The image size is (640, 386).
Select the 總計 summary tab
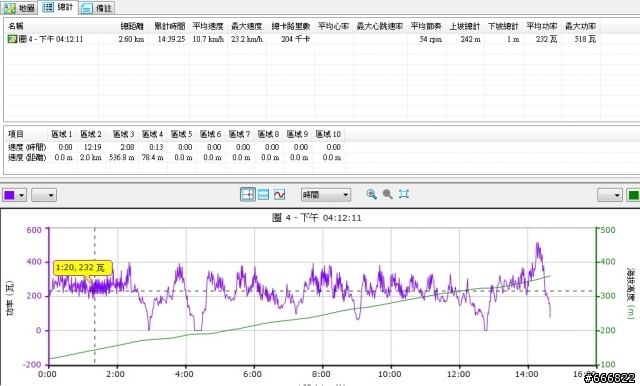click(58, 7)
